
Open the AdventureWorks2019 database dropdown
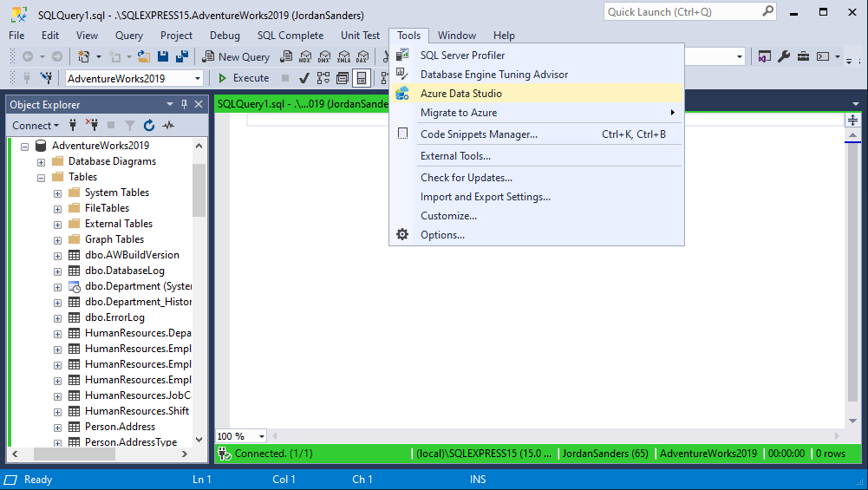198,78
